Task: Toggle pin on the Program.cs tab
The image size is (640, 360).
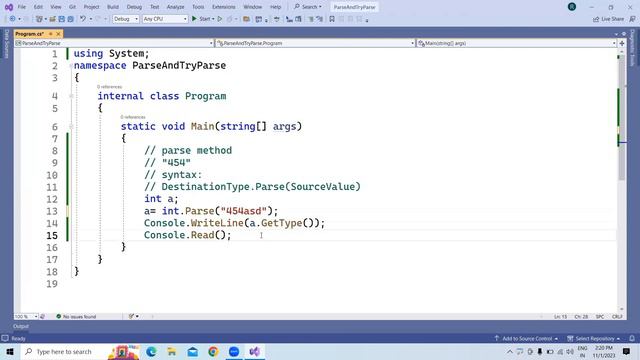Action: point(51,34)
